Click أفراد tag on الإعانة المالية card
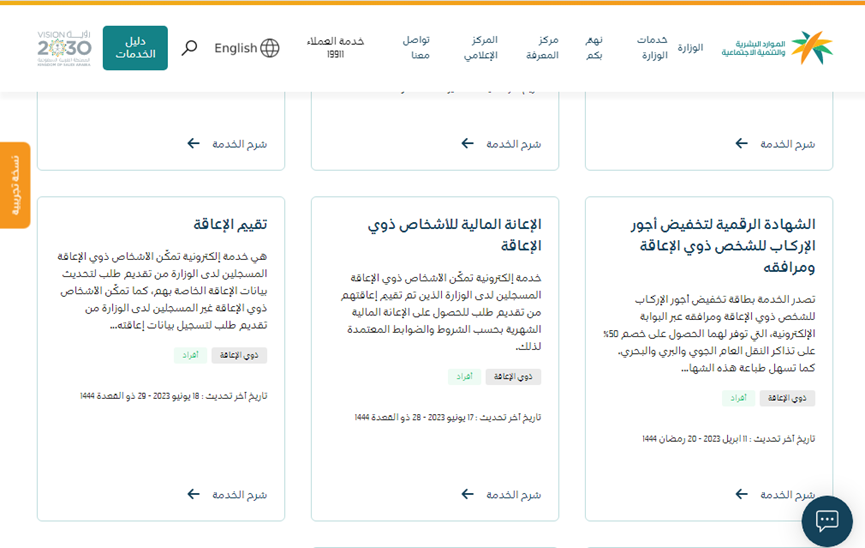 (463, 377)
